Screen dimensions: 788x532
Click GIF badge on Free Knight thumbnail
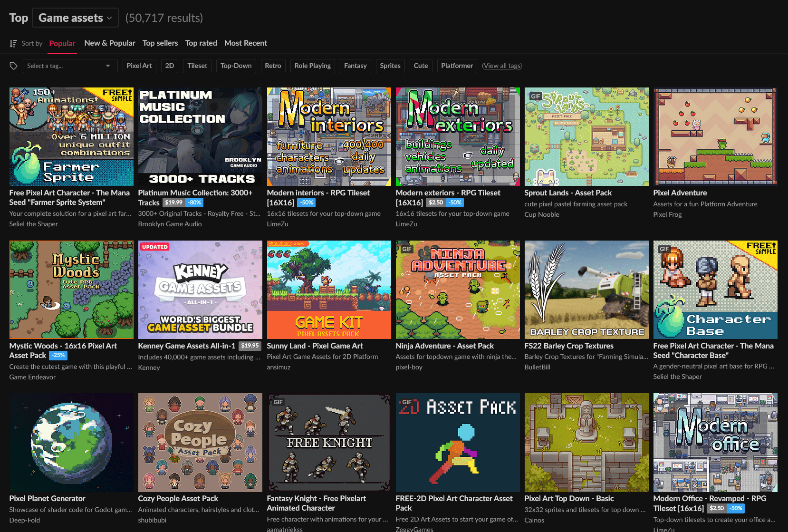(x=278, y=402)
